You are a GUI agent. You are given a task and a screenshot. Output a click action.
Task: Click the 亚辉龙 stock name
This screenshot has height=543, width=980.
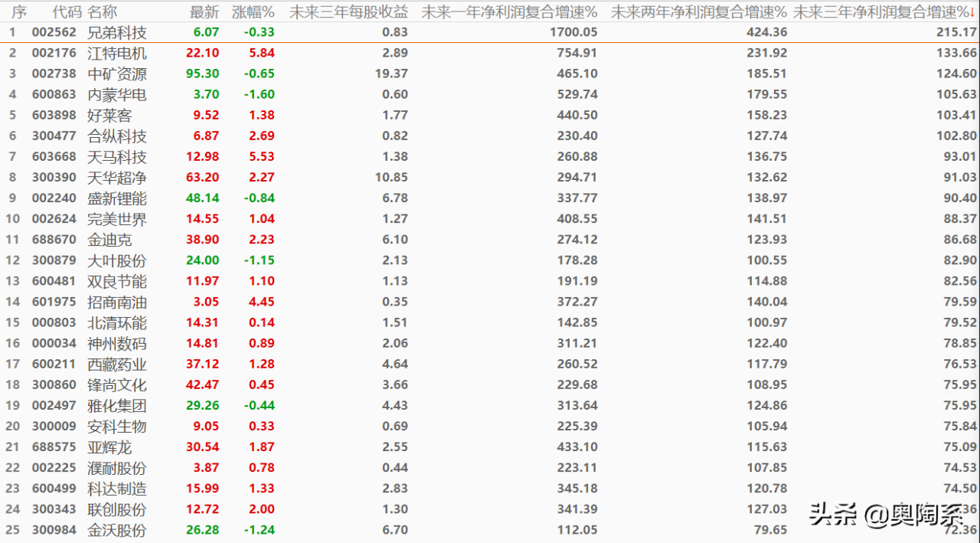109,447
